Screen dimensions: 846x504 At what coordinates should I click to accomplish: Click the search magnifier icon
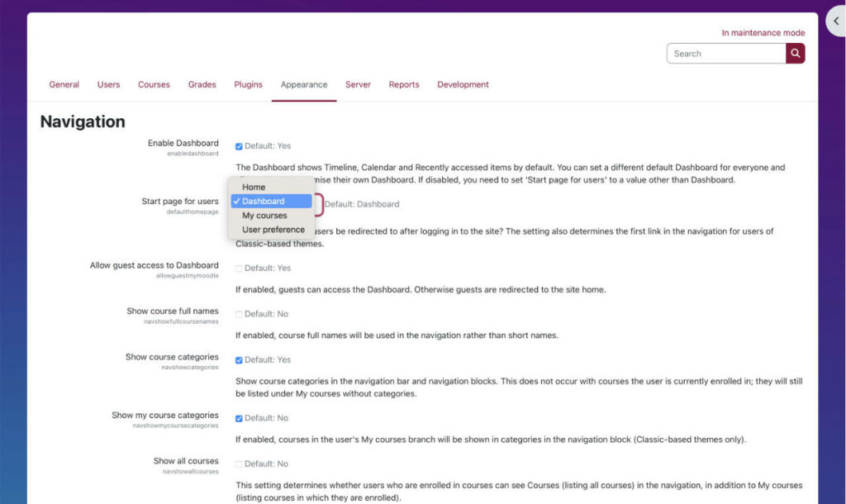point(794,53)
